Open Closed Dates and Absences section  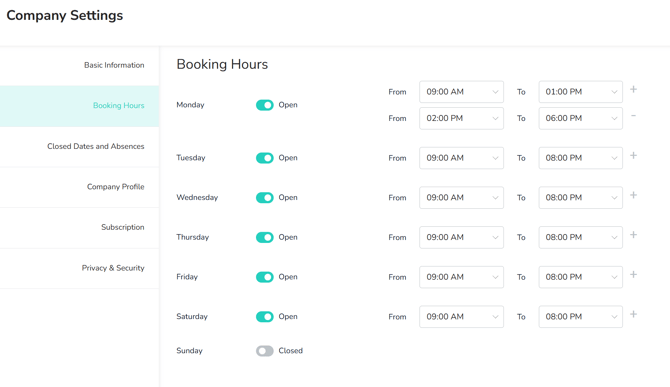(79, 147)
